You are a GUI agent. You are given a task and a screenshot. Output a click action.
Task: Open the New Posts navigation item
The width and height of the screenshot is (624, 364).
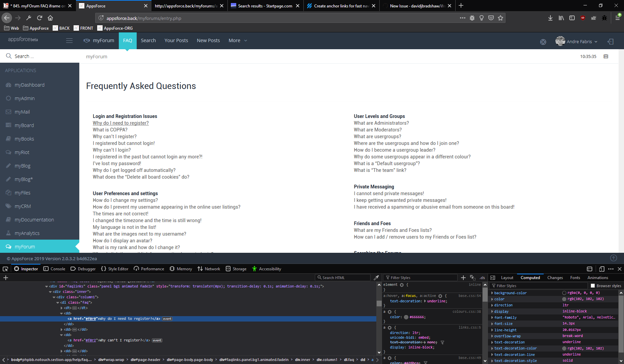click(208, 40)
